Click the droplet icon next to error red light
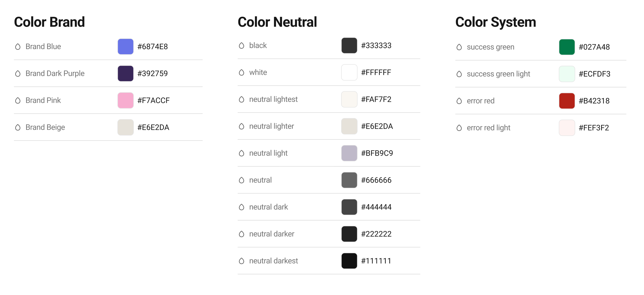This screenshot has height=295, width=644. 459,128
